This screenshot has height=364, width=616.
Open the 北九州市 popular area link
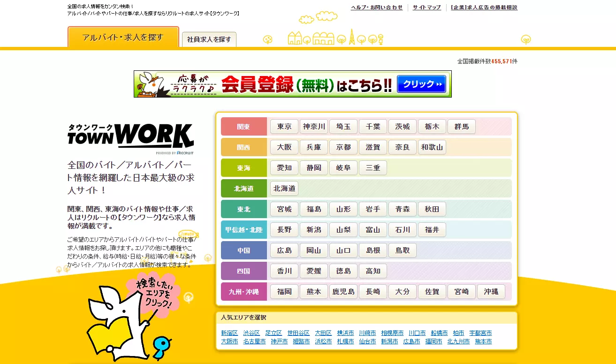[458, 341]
